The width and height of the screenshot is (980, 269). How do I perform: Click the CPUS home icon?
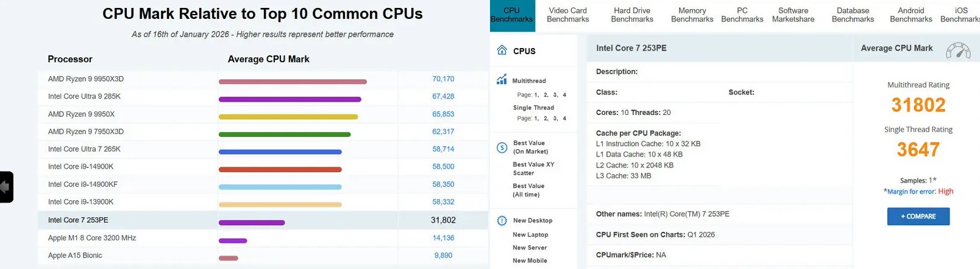point(502,50)
